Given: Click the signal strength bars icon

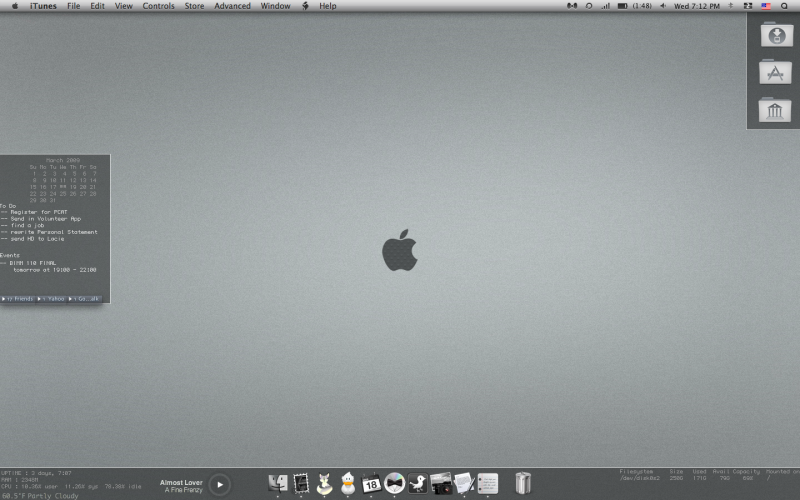Looking at the screenshot, I should pyautogui.click(x=606, y=6).
